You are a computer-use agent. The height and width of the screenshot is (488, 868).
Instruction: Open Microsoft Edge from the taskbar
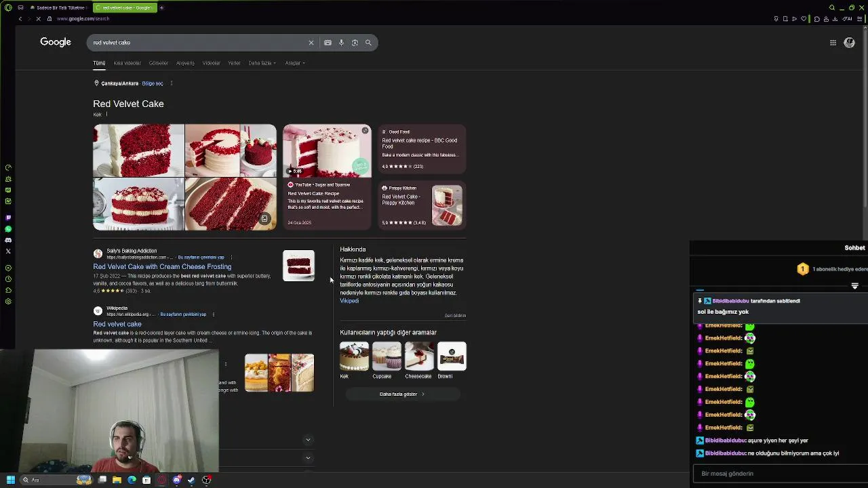132,480
